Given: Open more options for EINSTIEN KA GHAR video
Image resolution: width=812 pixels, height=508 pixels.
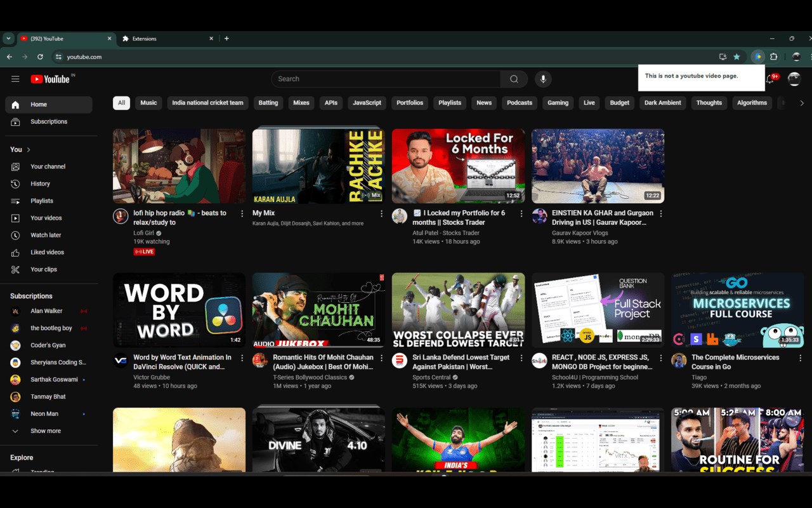Looking at the screenshot, I should coord(661,214).
